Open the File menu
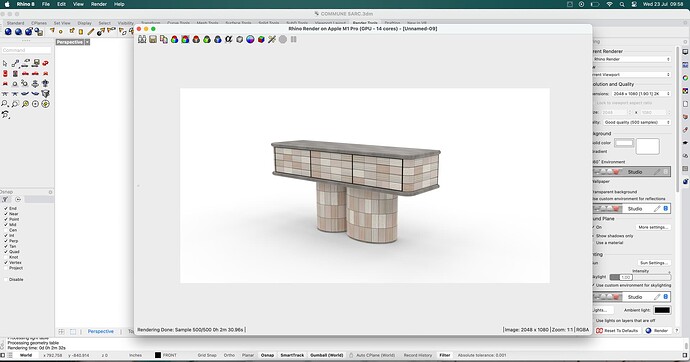 point(46,4)
